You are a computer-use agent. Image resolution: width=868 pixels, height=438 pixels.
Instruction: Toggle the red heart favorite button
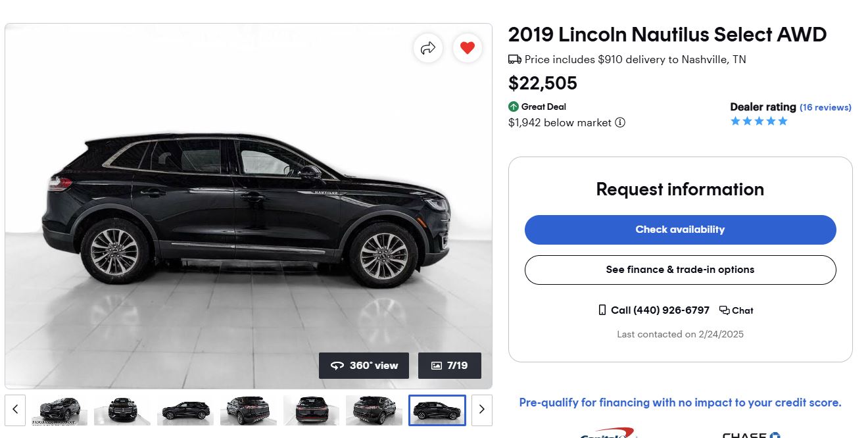tap(468, 48)
